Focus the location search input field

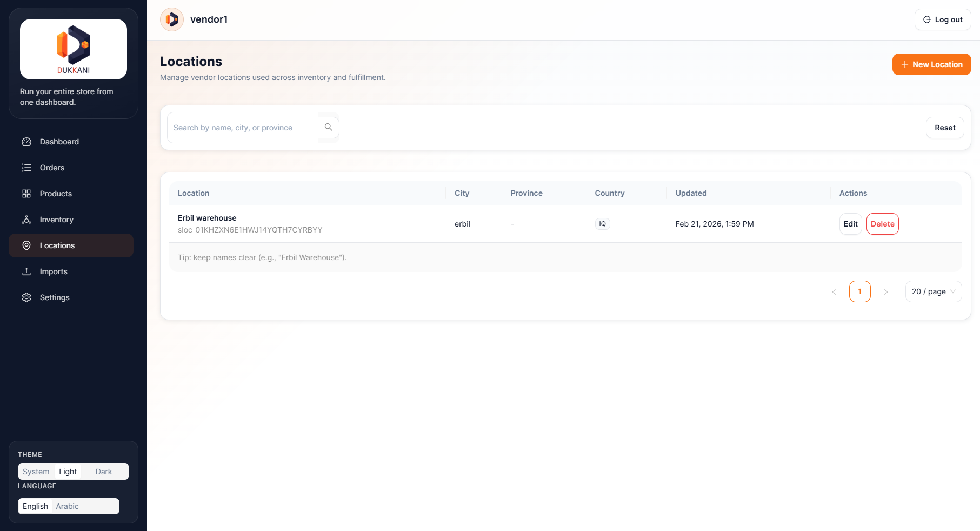pos(243,128)
